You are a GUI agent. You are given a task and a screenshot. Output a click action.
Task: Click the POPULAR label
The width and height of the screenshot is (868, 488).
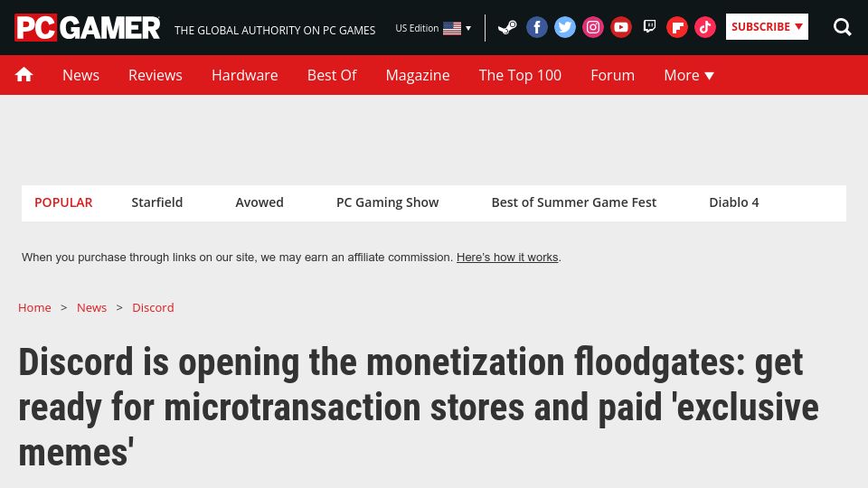(x=63, y=202)
